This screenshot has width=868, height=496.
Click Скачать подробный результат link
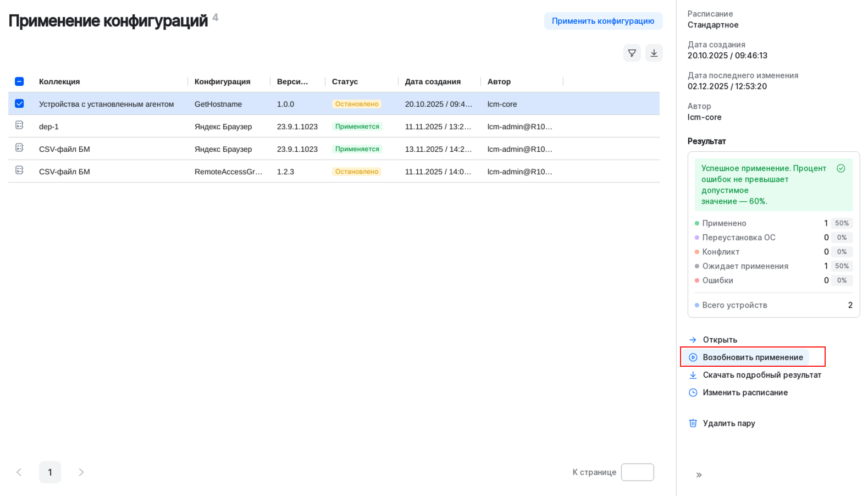(x=761, y=375)
